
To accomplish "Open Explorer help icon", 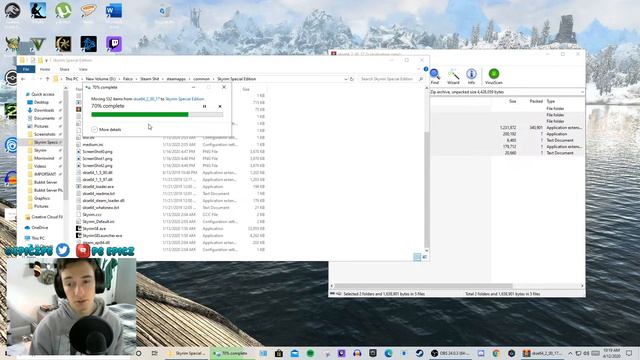I will click(426, 69).
